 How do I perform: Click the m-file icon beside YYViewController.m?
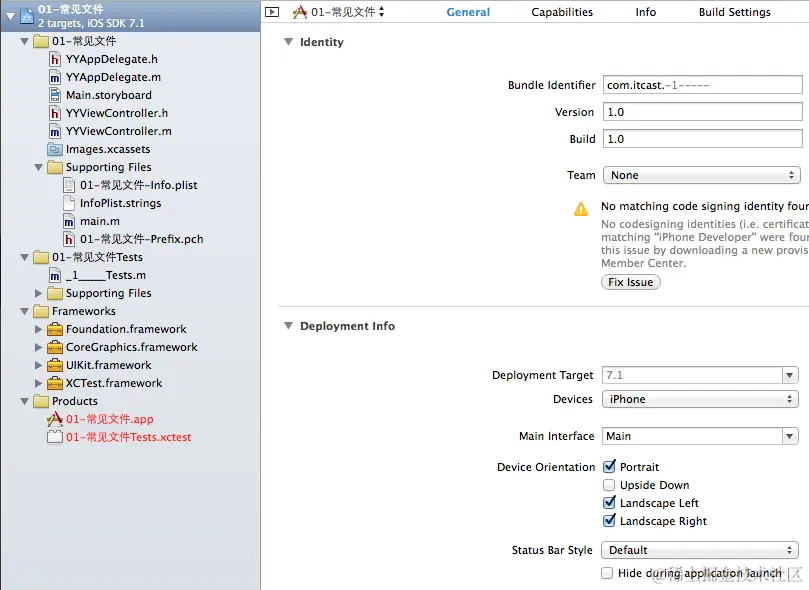[x=55, y=132]
